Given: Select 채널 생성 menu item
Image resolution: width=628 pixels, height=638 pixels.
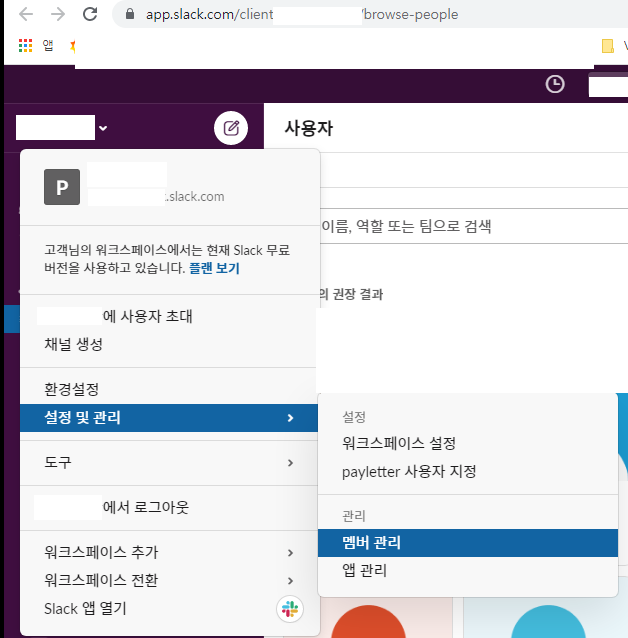Looking at the screenshot, I should 168,344.
